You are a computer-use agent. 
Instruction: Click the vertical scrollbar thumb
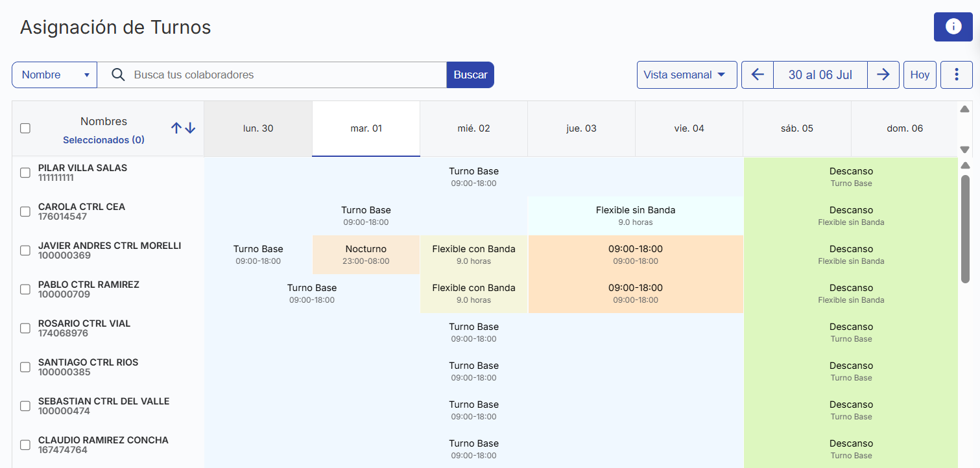[965, 228]
